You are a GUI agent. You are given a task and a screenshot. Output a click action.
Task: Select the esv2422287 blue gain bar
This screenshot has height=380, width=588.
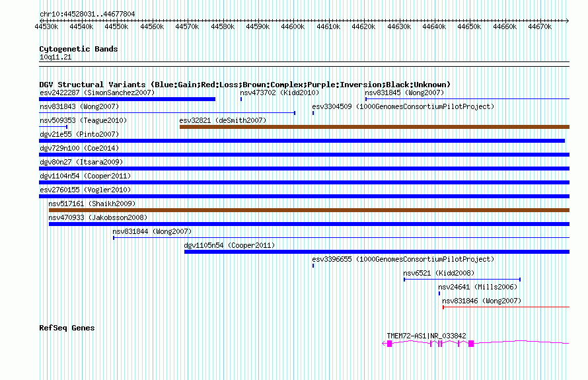[127, 99]
